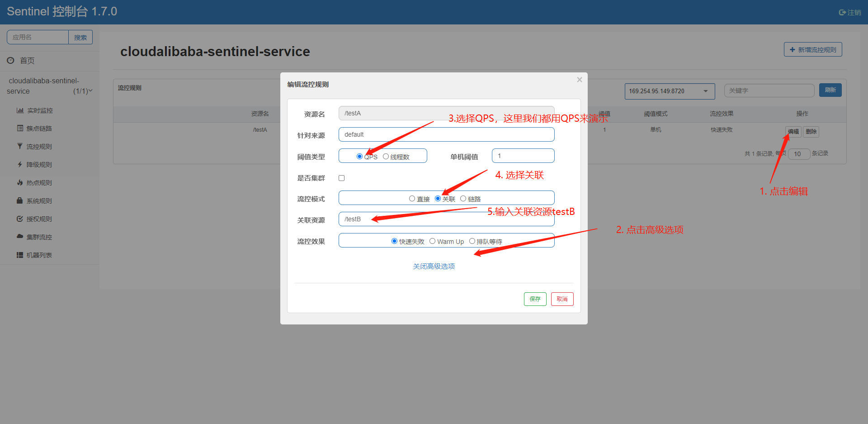Click the /testA resource cell in table
The height and width of the screenshot is (424, 868).
[260, 130]
